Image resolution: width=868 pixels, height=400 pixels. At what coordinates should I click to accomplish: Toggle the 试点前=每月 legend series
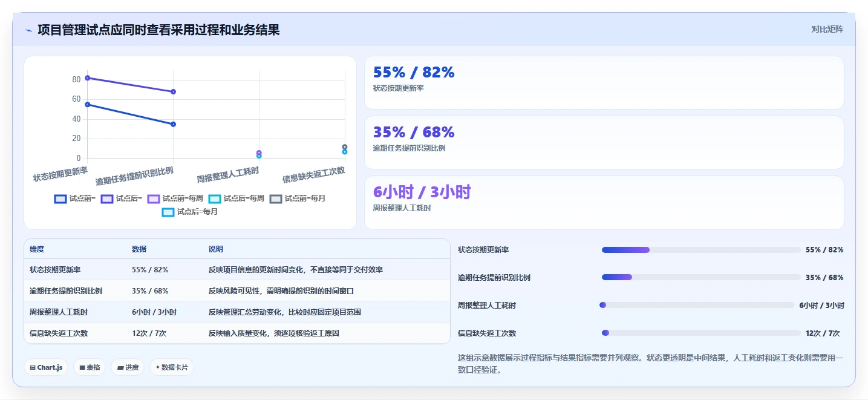(x=298, y=198)
